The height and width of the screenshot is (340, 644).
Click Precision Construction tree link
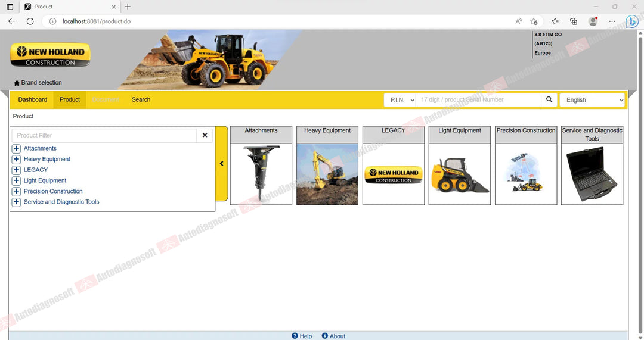click(x=53, y=191)
